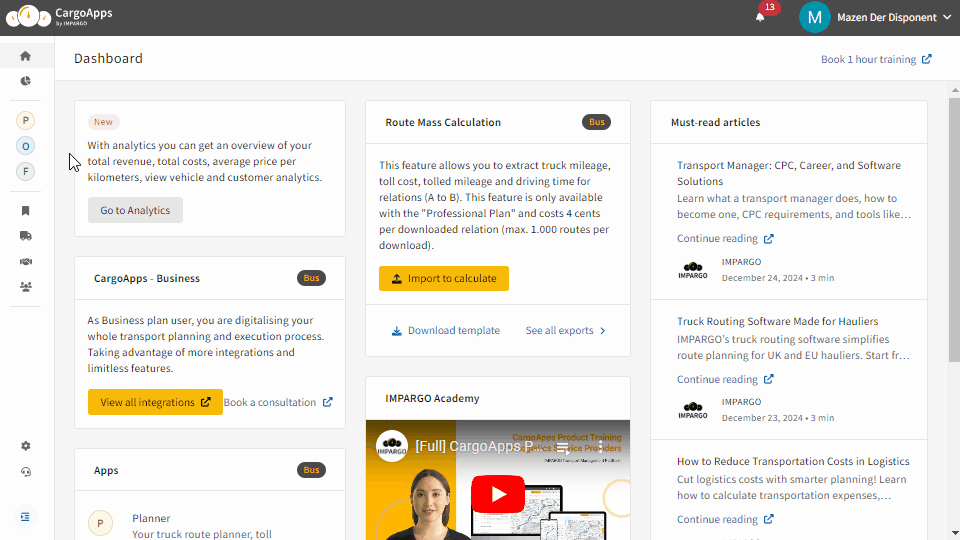Image resolution: width=960 pixels, height=540 pixels.
Task: Click the page vertical scrollbar thumb
Action: tap(954, 230)
